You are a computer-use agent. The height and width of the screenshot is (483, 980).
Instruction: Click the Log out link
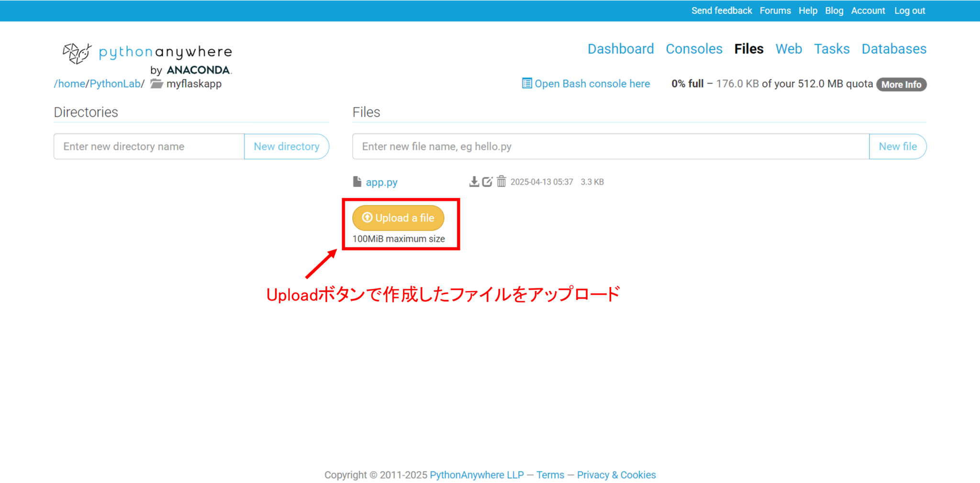tap(909, 11)
